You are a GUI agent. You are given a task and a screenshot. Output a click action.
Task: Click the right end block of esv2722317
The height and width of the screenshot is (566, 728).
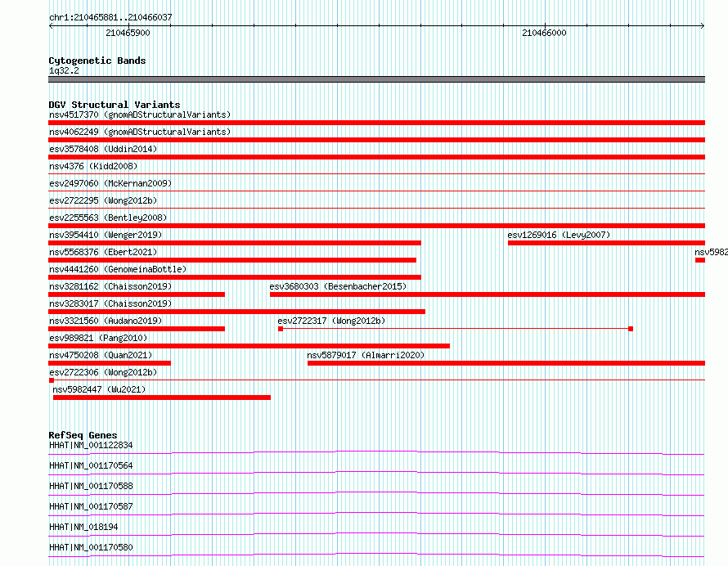(631, 329)
